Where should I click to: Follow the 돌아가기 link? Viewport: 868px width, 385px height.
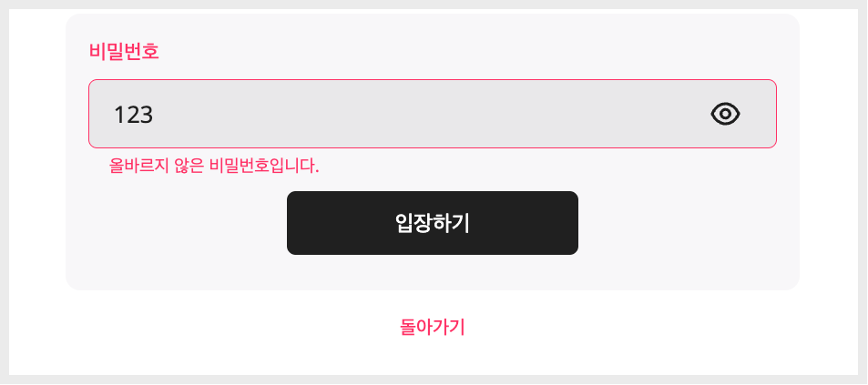click(433, 327)
